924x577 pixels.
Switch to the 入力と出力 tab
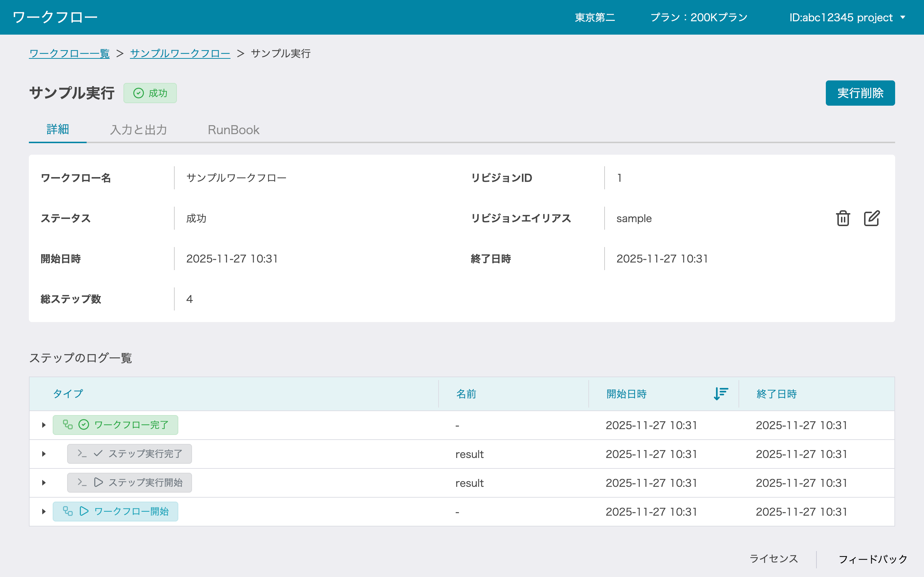139,130
